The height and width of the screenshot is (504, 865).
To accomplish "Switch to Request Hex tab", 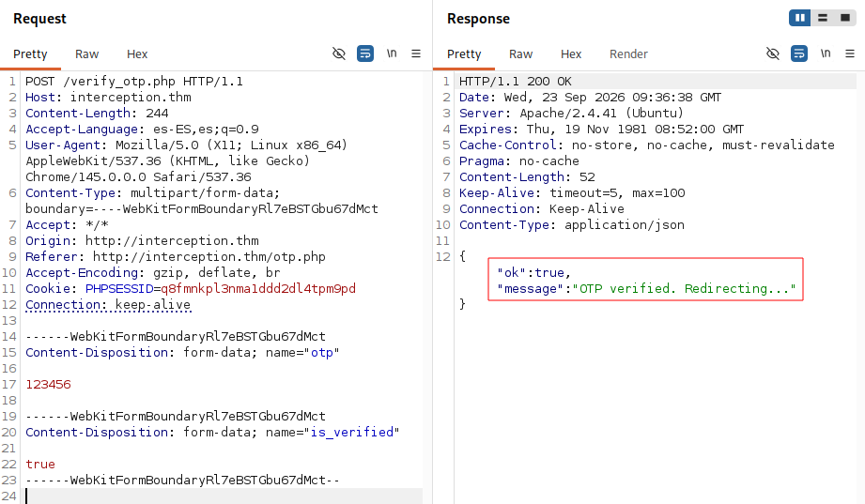I will click(x=137, y=54).
